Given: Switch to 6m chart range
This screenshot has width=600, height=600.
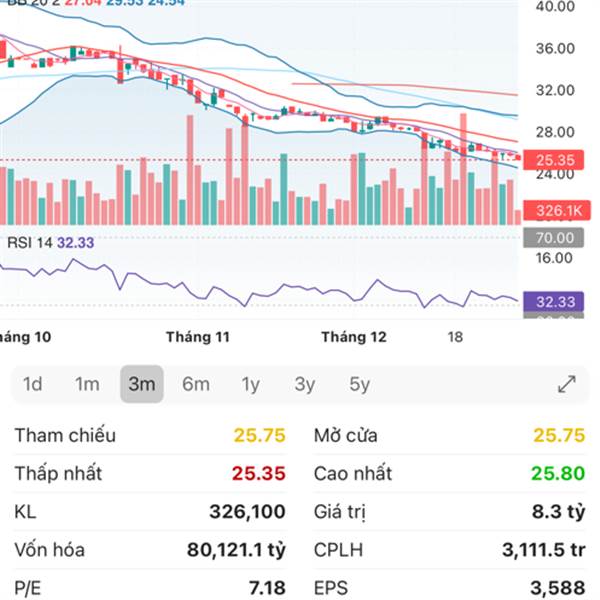Looking at the screenshot, I should [196, 384].
